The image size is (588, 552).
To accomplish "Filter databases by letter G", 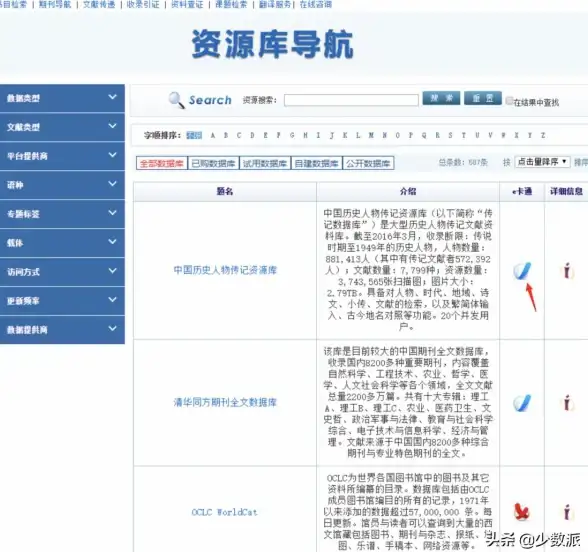I will pyautogui.click(x=292, y=135).
